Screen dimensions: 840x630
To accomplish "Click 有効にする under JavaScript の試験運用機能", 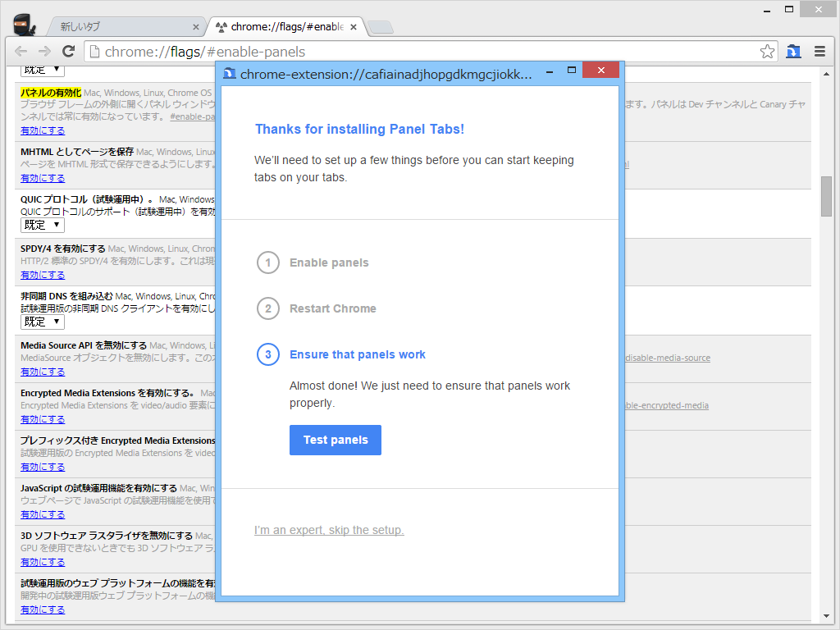I will click(x=43, y=515).
